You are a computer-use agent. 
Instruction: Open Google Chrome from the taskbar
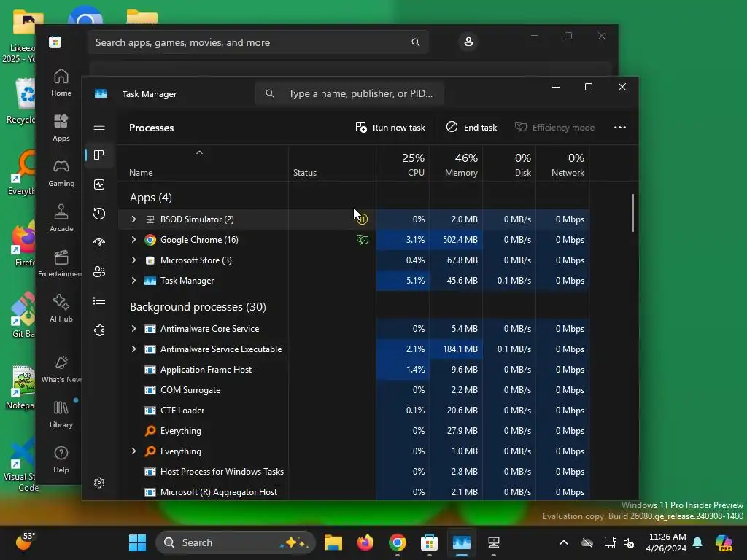398,542
